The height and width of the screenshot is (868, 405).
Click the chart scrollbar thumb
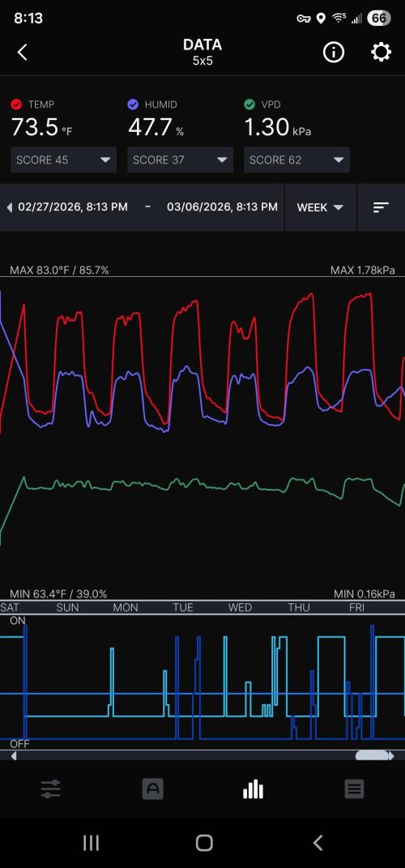372,755
